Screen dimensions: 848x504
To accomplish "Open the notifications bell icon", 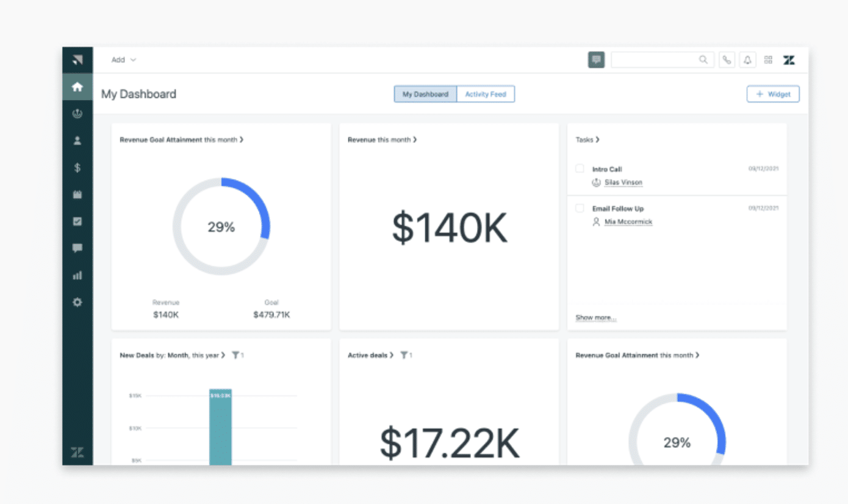I will tap(747, 60).
